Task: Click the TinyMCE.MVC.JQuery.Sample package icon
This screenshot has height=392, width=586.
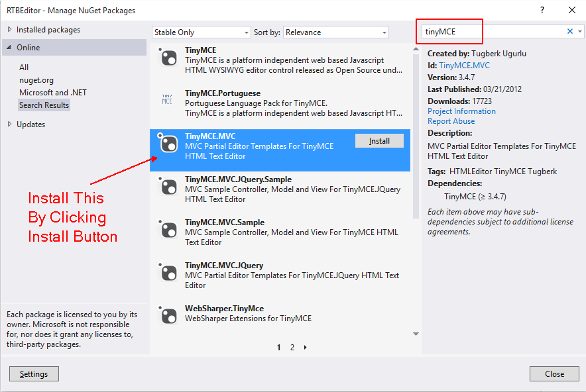Action: (x=168, y=186)
